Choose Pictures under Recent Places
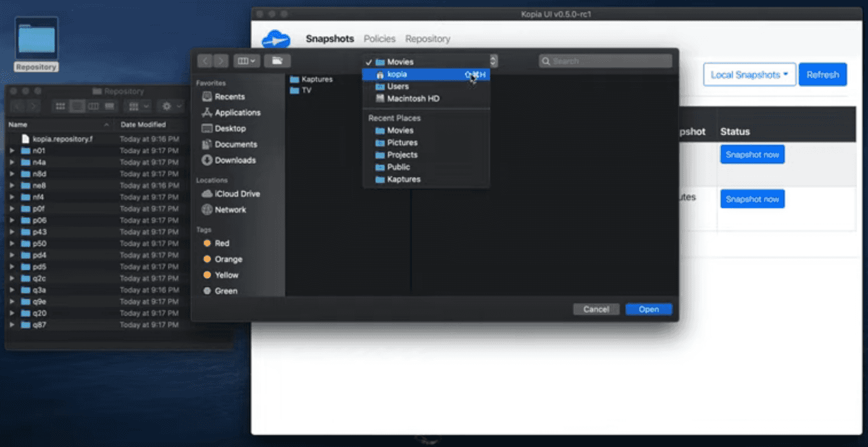868x447 pixels. (426, 142)
